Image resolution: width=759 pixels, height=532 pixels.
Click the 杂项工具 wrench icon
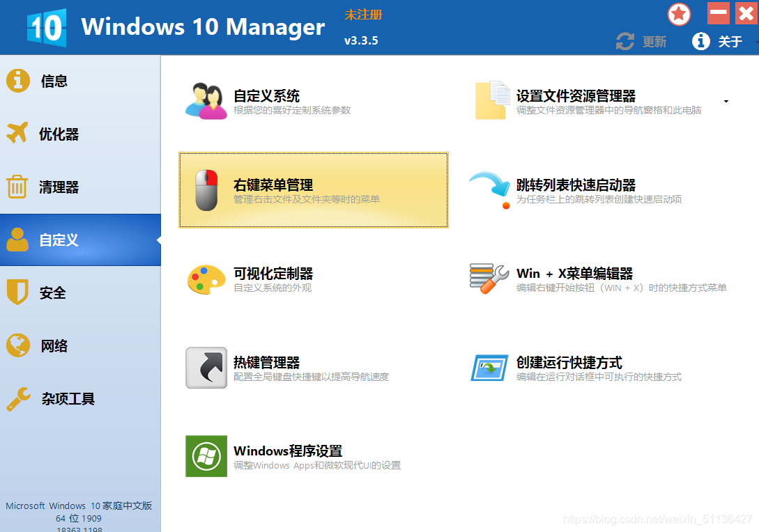pyautogui.click(x=18, y=398)
